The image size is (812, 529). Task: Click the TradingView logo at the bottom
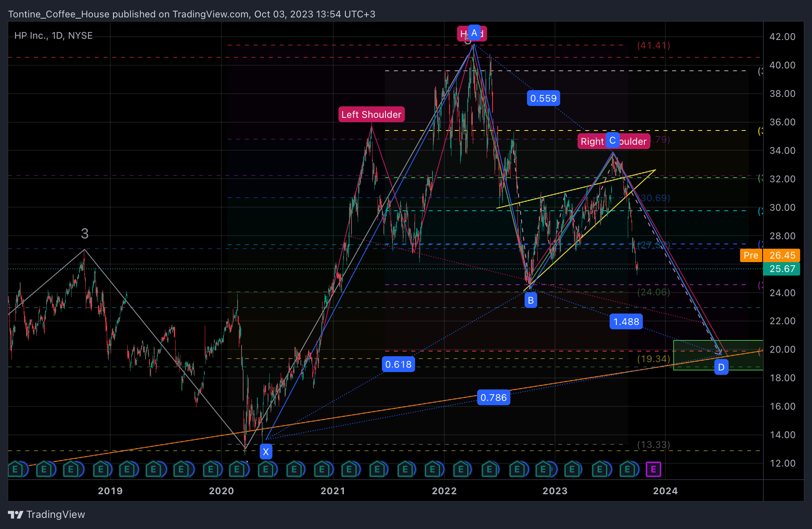click(47, 514)
